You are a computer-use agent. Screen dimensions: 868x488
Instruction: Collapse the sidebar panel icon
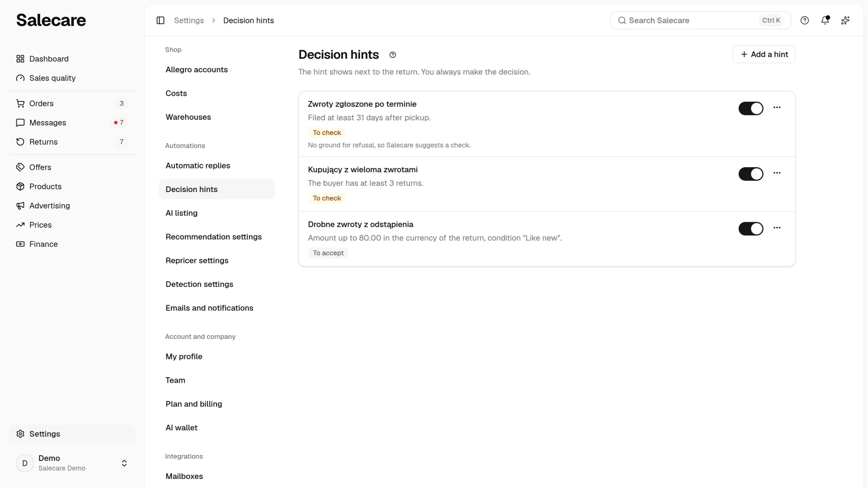160,20
